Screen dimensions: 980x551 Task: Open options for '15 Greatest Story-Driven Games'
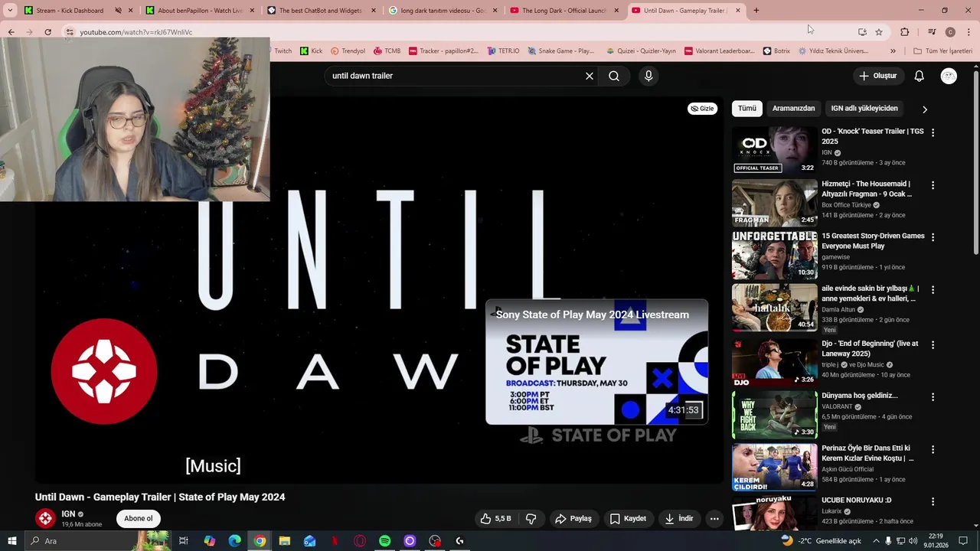coord(933,237)
